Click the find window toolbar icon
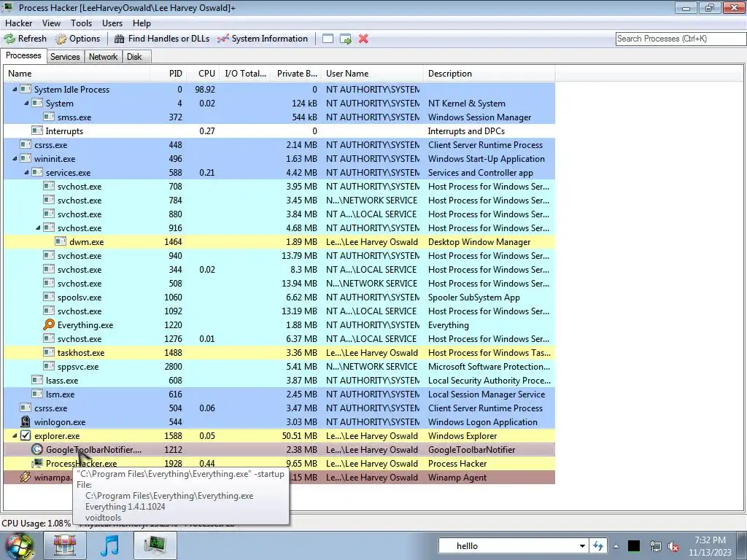 pos(328,39)
